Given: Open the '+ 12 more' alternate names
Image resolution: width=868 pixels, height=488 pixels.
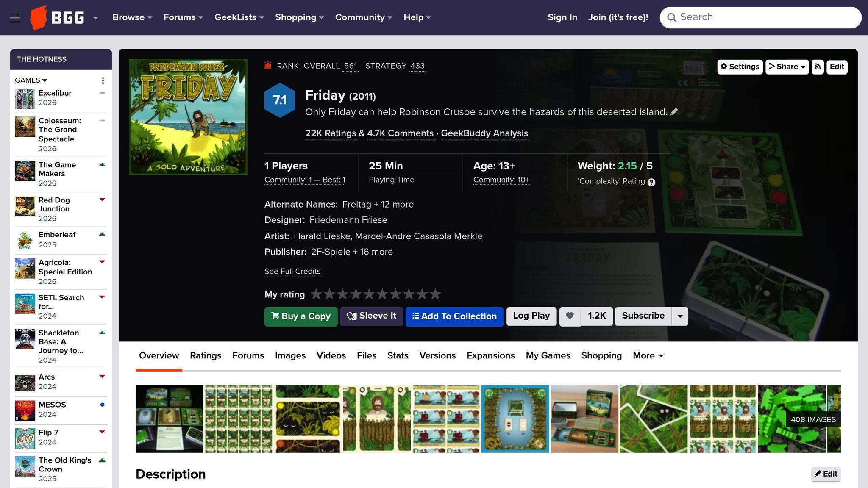Looking at the screenshot, I should [393, 205].
